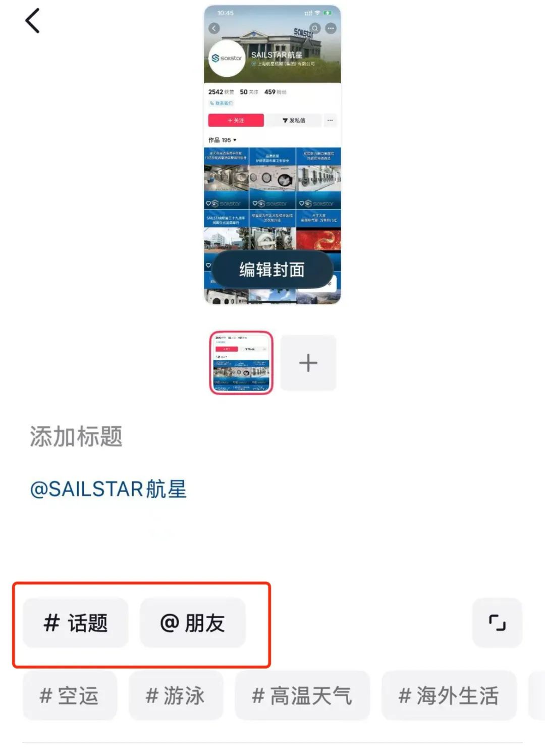The height and width of the screenshot is (756, 545).
Task: Choose the # 海外生活 hashtag suggestion
Action: [449, 695]
